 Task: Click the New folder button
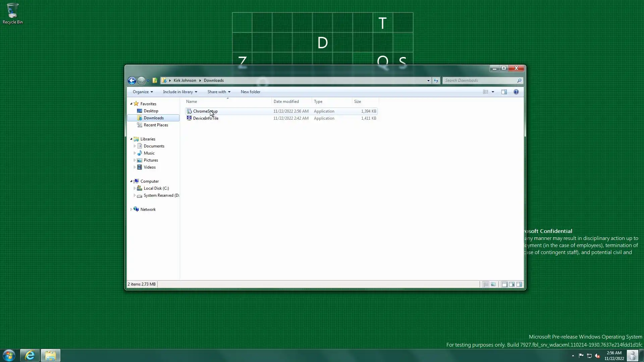(x=250, y=92)
